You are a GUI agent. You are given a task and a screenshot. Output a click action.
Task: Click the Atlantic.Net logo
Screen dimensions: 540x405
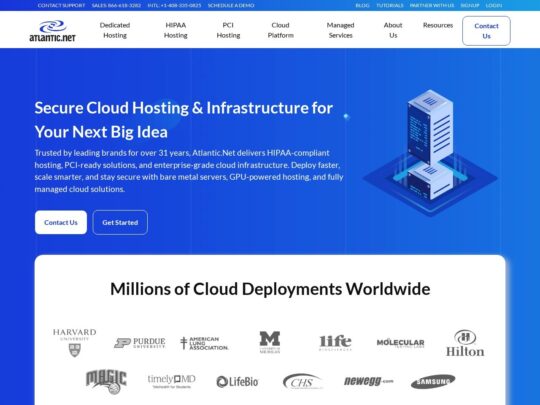coord(52,31)
